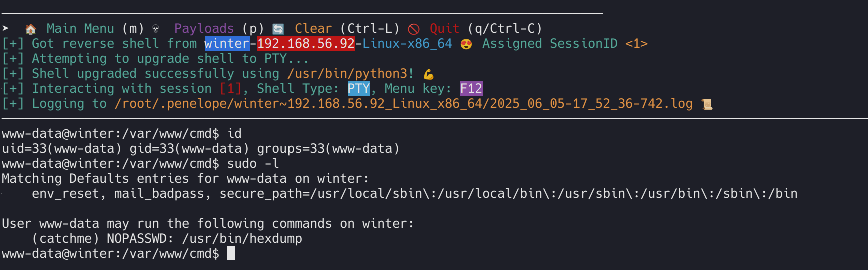868x270 pixels.
Task: Click the highlighted PTY shell type badge
Action: coord(359,89)
